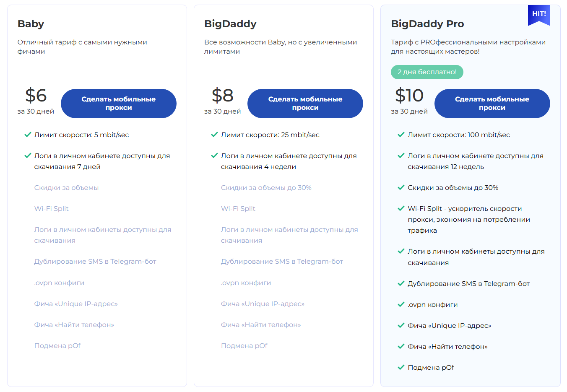Click disabled 'Фича «Unique IP-адрес»' in BigDaddy plan
Viewport: 567px width, 392px height.
pos(263,304)
